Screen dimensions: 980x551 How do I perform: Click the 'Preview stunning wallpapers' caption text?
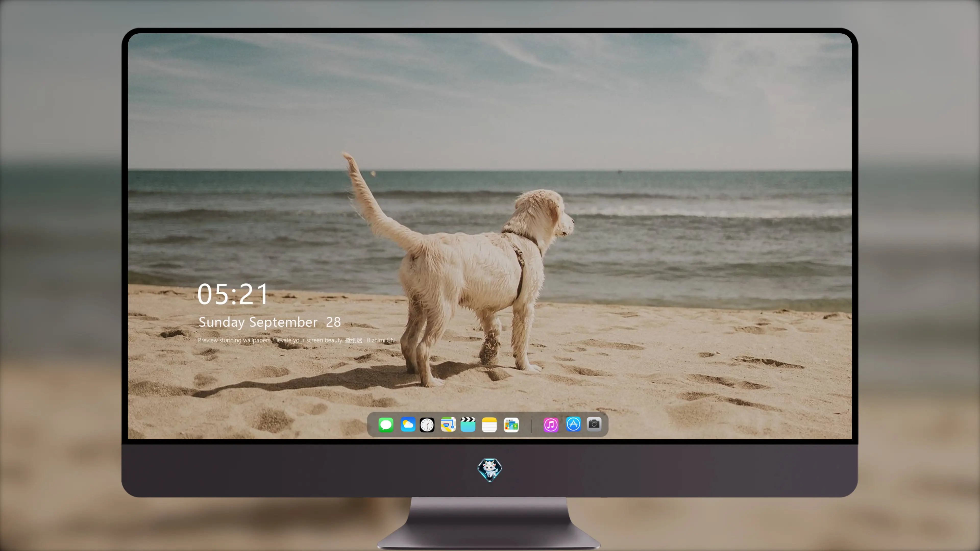click(x=296, y=340)
